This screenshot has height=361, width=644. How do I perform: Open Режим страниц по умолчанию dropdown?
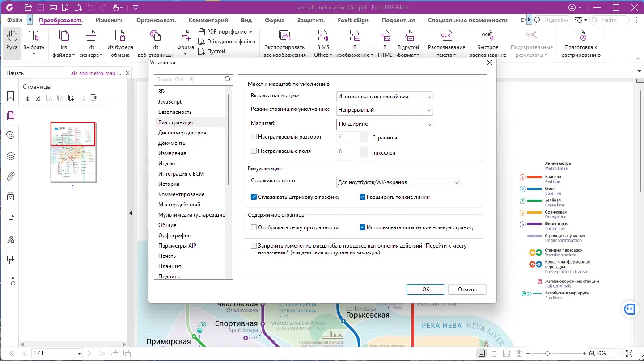[x=385, y=110]
